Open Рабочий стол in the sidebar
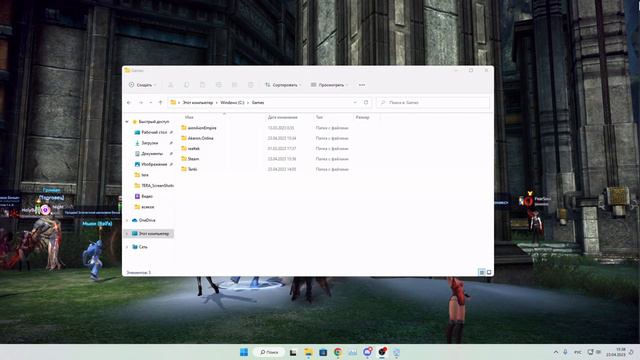The height and width of the screenshot is (360, 640). [x=154, y=132]
